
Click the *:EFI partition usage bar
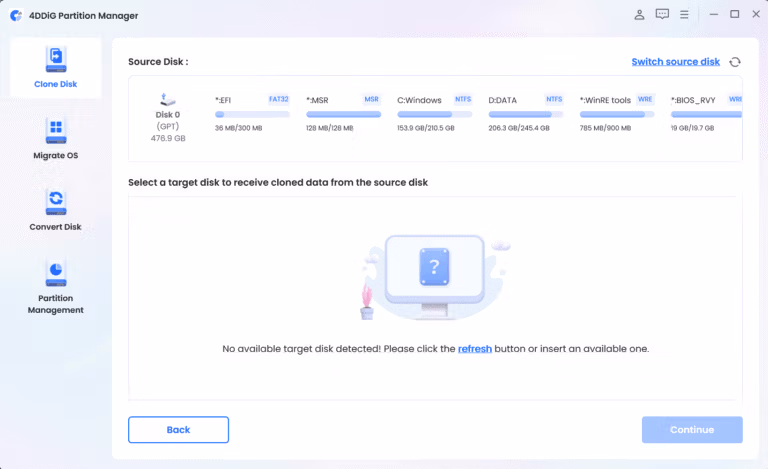pos(252,115)
